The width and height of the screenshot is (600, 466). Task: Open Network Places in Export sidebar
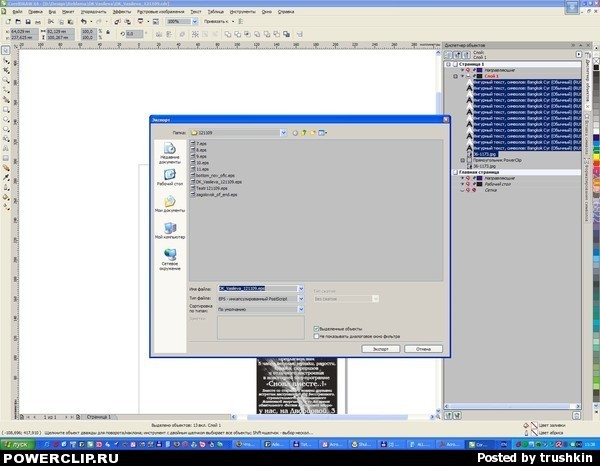(169, 257)
